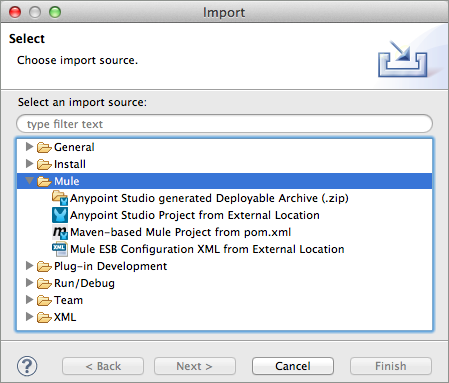This screenshot has width=449, height=383.
Task: Select Anypoint Studio Project from External Location
Action: click(x=195, y=215)
